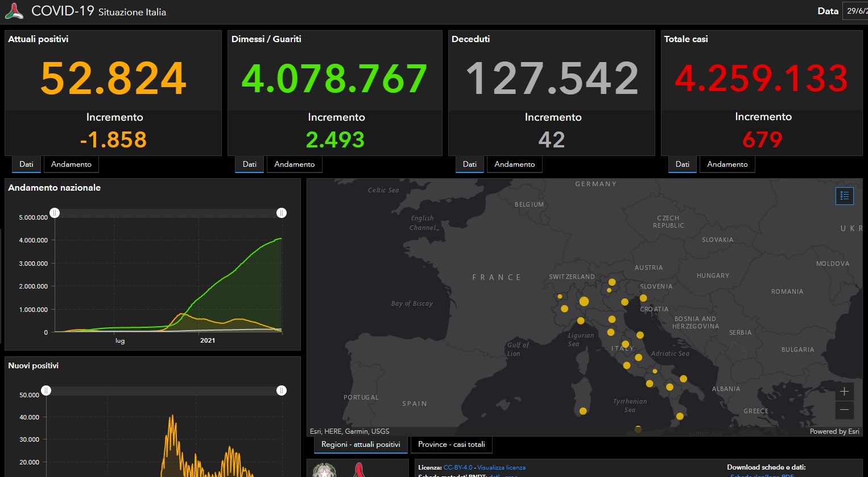This screenshot has height=477, width=868.
Task: Click the largest yellow marker near Switzerland
Action: pos(584,302)
